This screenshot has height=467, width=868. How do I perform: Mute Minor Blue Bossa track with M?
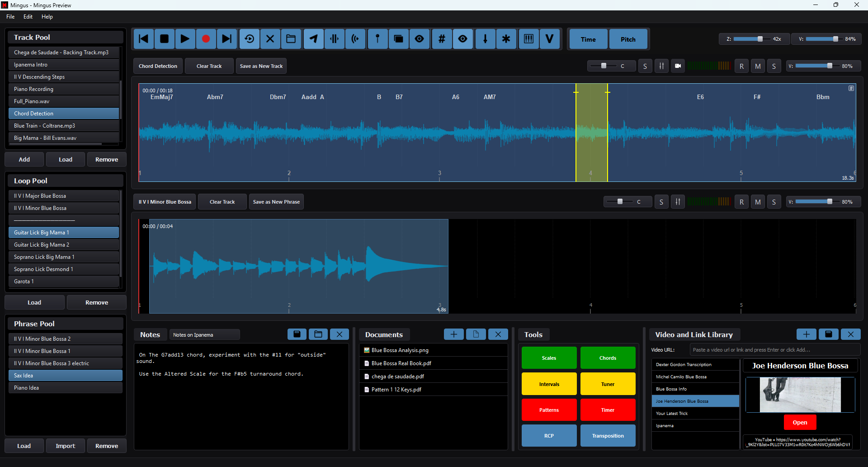(x=758, y=202)
